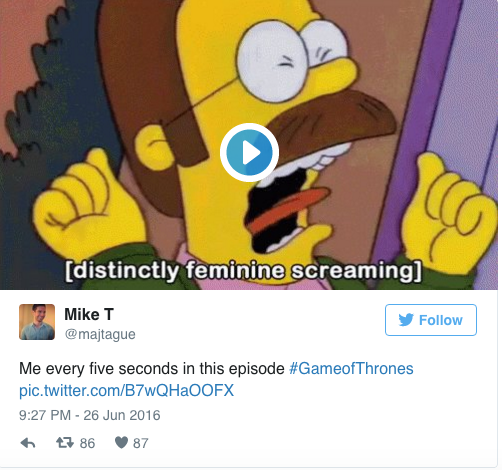Click the 'distinctly feminine screaming' caption
This screenshot has height=470, width=502.
click(x=243, y=271)
